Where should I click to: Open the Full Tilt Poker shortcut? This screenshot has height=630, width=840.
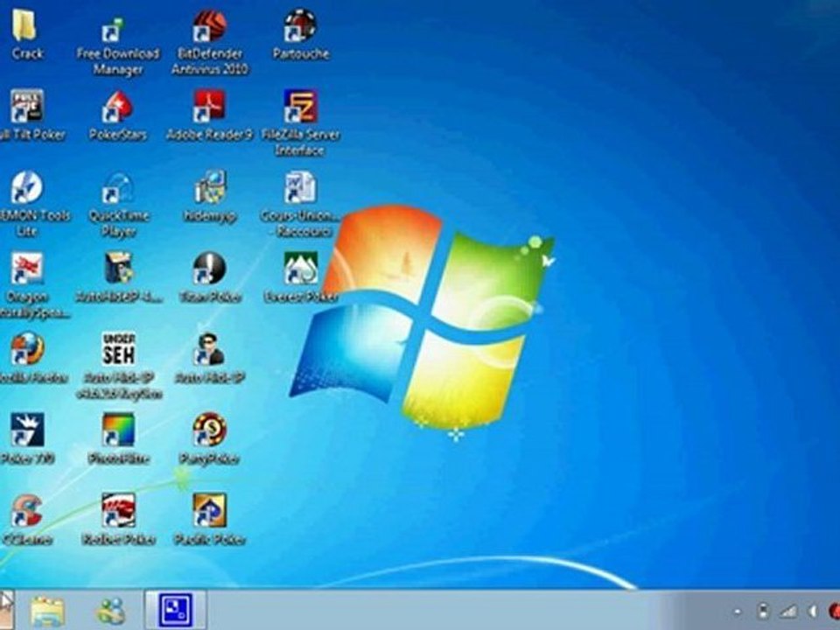[x=27, y=106]
